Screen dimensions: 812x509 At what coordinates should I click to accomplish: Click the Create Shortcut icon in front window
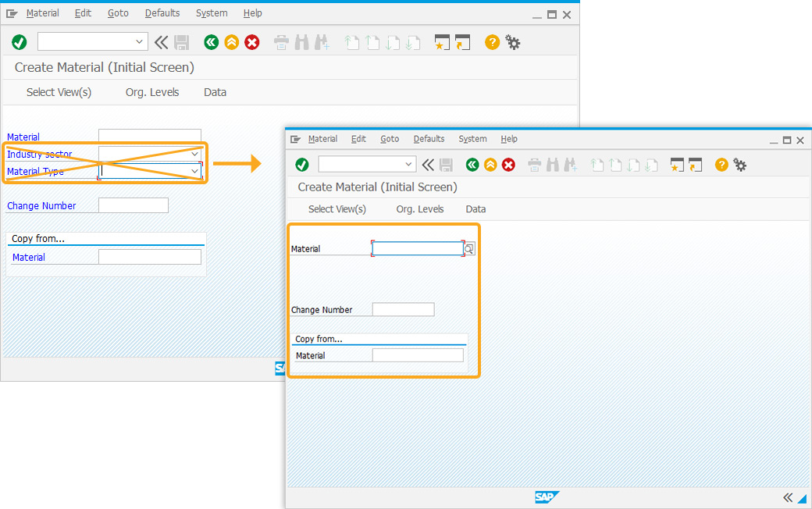point(695,166)
